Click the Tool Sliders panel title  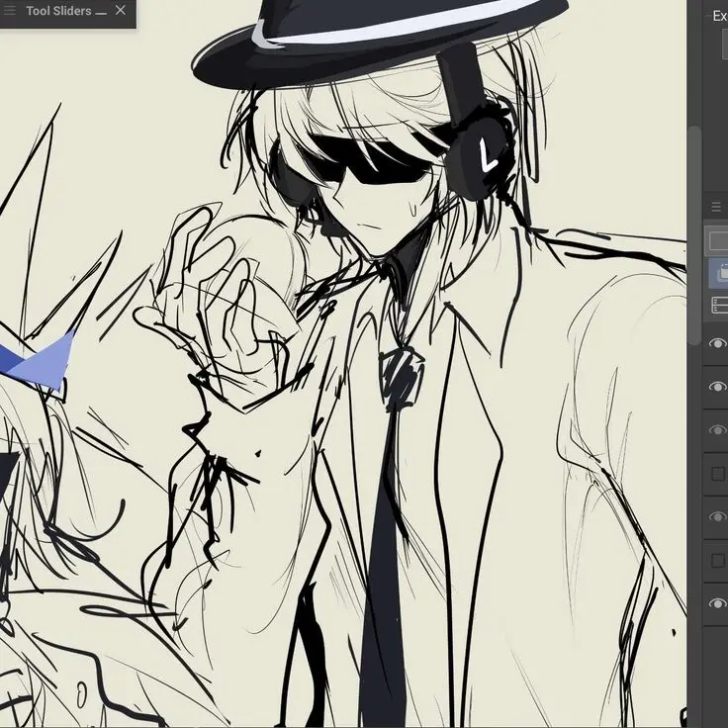tap(57, 11)
